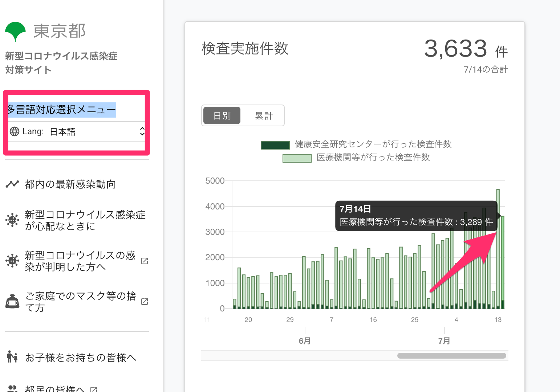This screenshot has height=392, width=560.
Task: Select the 日別 daily view toggle
Action: click(x=222, y=116)
